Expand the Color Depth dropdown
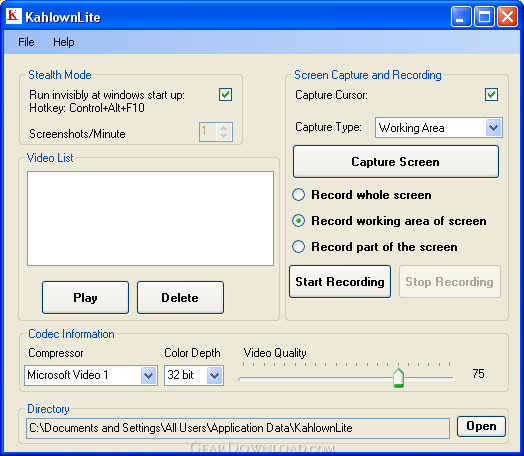524x456 pixels. (x=215, y=375)
